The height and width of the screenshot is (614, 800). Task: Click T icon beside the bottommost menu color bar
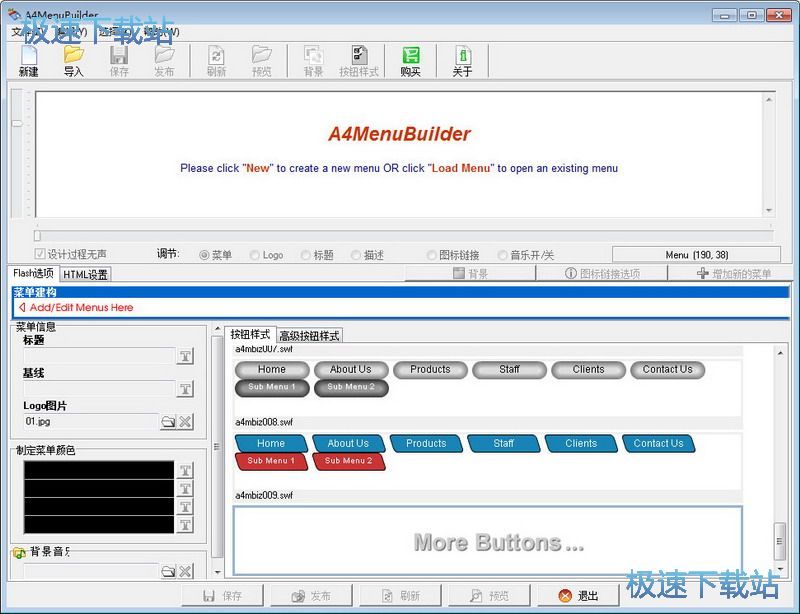click(x=185, y=524)
